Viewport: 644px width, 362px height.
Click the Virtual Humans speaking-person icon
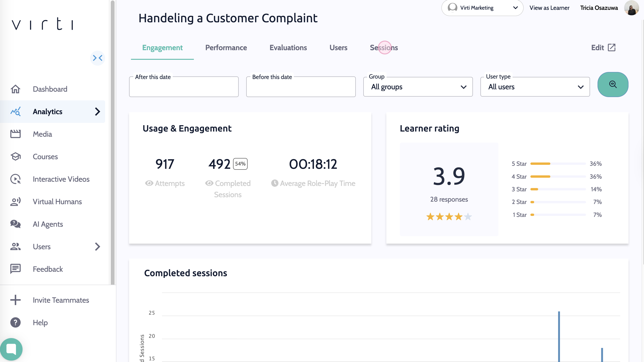tap(15, 202)
